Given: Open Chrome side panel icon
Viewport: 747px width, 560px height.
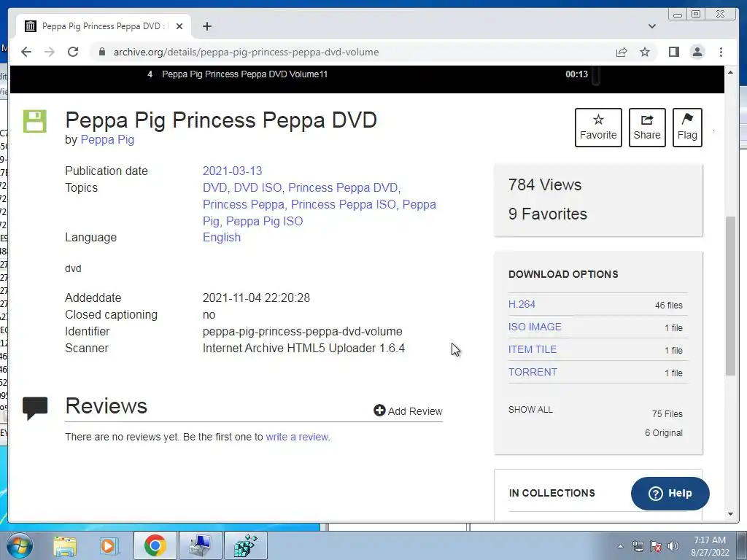Looking at the screenshot, I should (673, 52).
